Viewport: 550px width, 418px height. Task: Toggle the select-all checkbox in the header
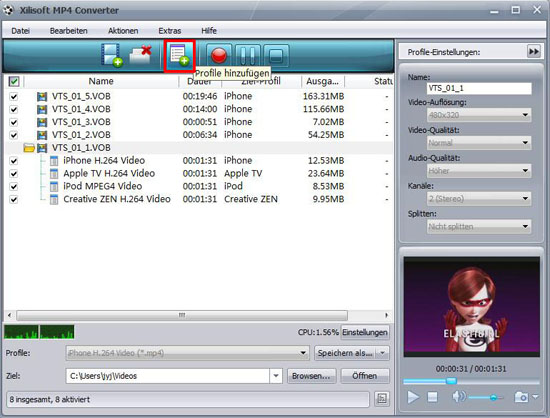(14, 81)
